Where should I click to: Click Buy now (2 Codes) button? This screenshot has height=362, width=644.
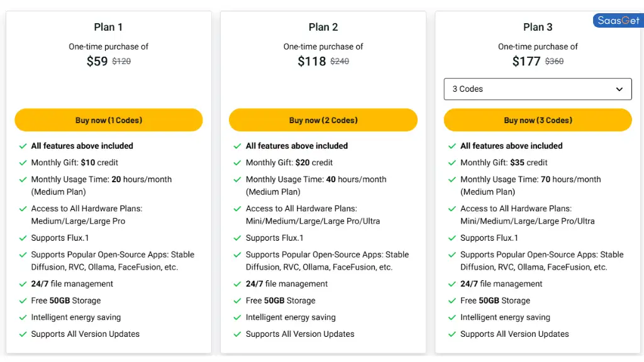pos(323,120)
